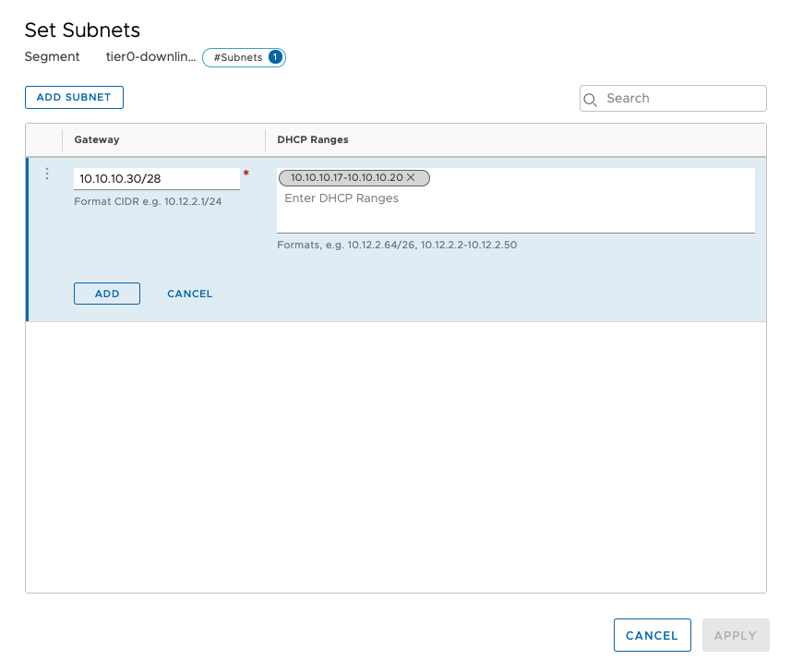
Task: Click the ADD SUBNET button
Action: click(74, 97)
